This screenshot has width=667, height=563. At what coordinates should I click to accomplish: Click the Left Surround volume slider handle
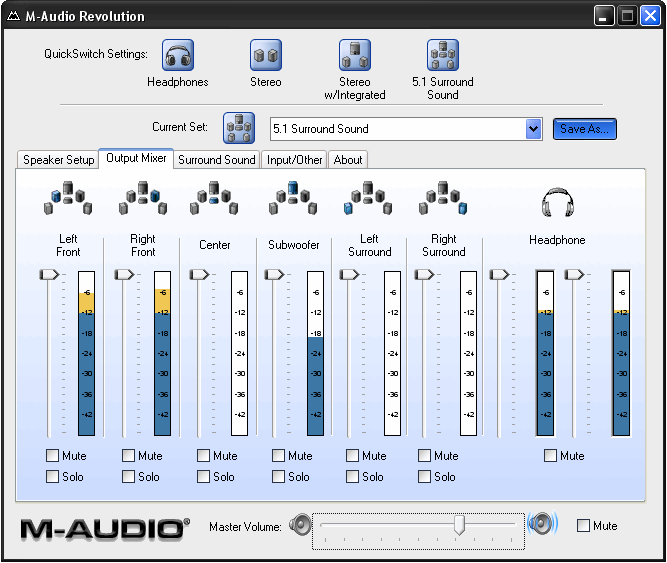pos(349,275)
